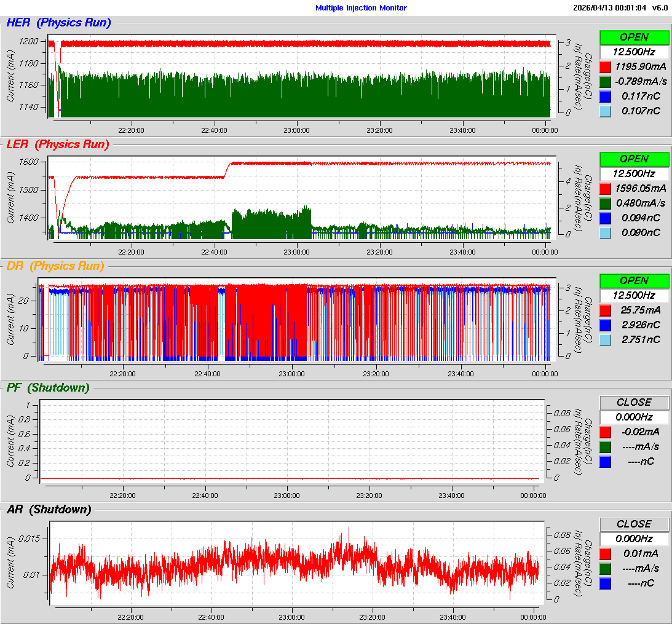Click the 23:00:00 time tick under LER plot
The width and height of the screenshot is (672, 624).
pyautogui.click(x=296, y=252)
